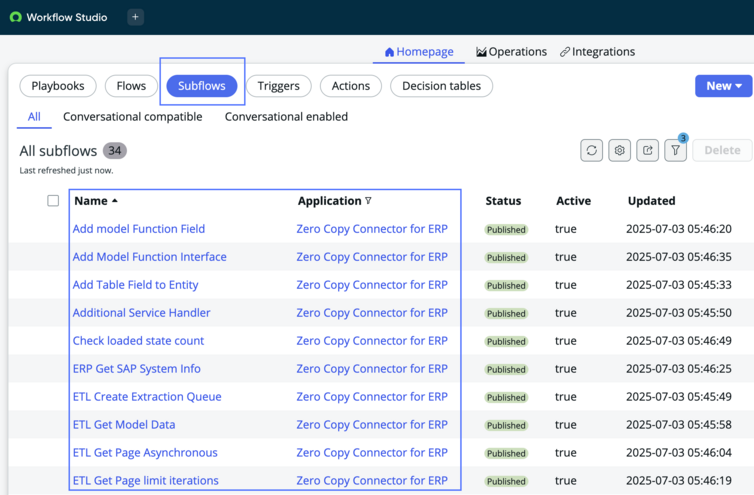The image size is (754, 495).
Task: Open the filter funnel icon
Action: [675, 151]
